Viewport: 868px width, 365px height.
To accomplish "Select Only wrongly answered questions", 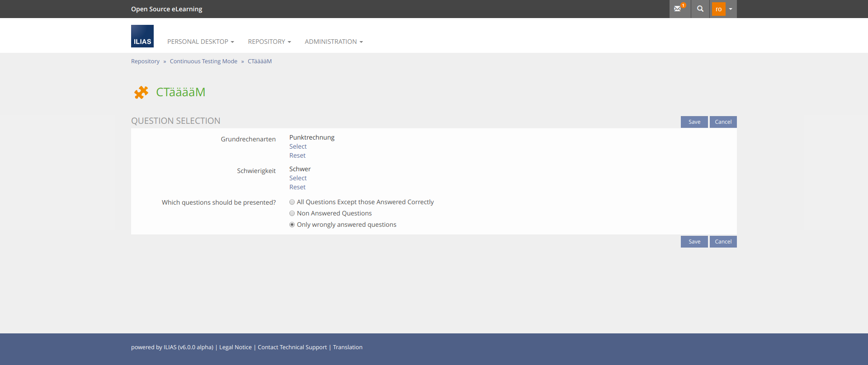I will coord(292,225).
